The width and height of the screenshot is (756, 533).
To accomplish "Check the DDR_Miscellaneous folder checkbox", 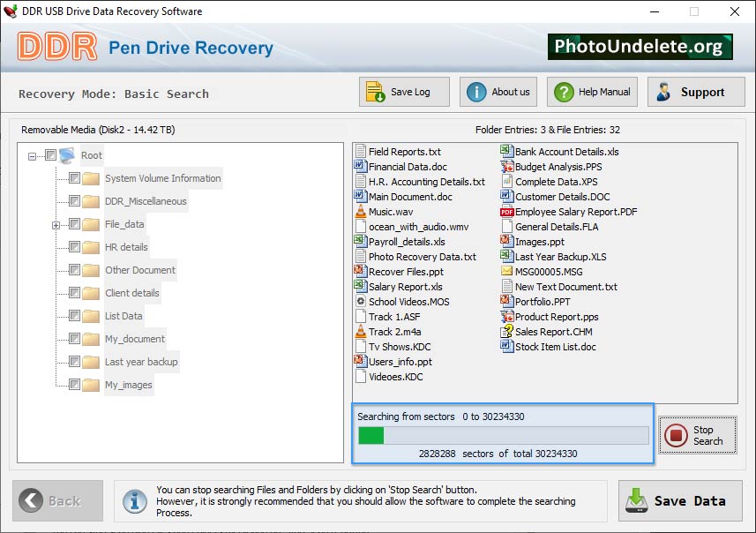I will click(x=74, y=200).
